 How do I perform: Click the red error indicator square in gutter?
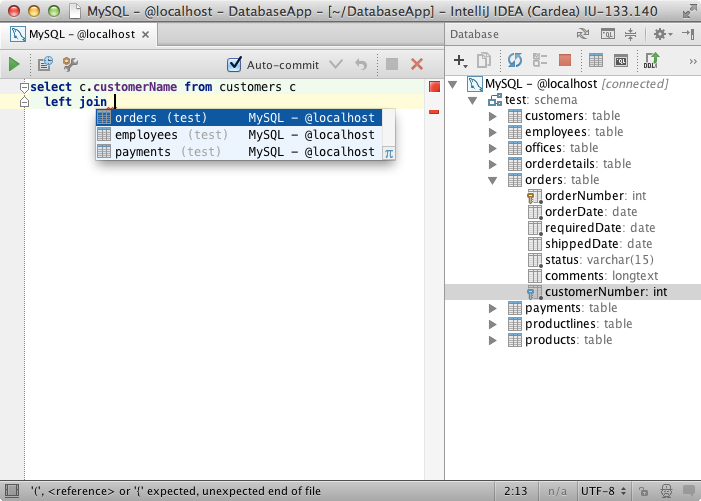(x=434, y=86)
